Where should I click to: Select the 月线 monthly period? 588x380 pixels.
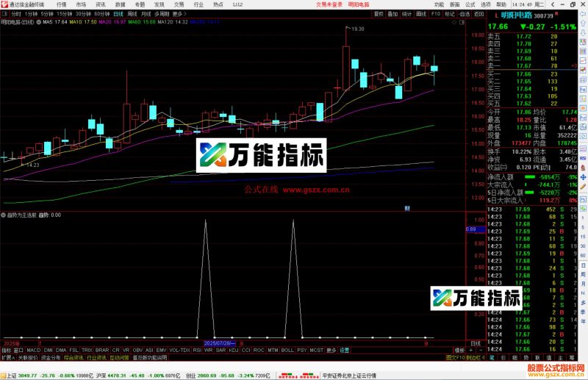pos(146,14)
